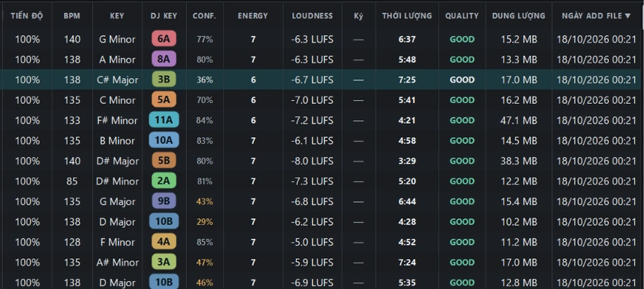Select the D# Major key cell
The image size is (644, 289).
coord(117,161)
